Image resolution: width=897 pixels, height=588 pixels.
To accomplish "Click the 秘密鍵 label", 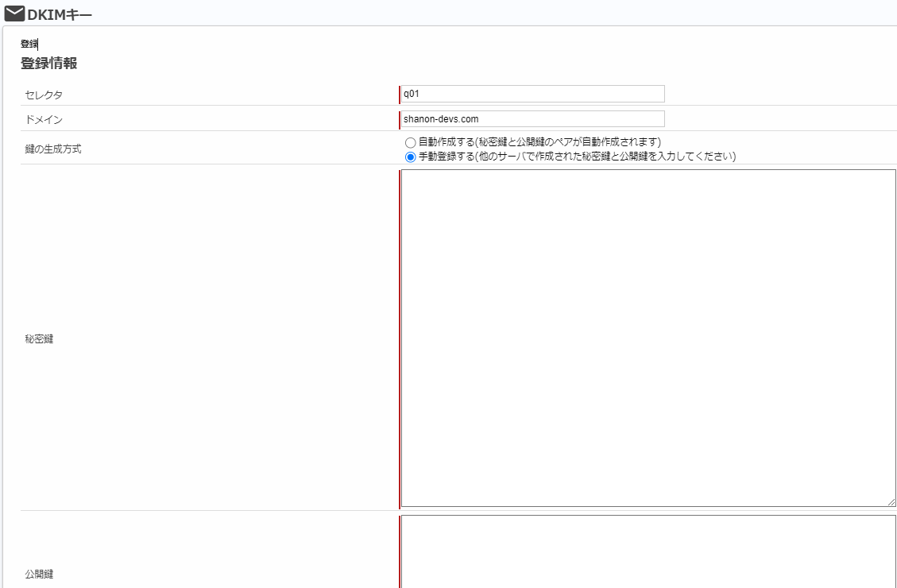I will point(39,338).
